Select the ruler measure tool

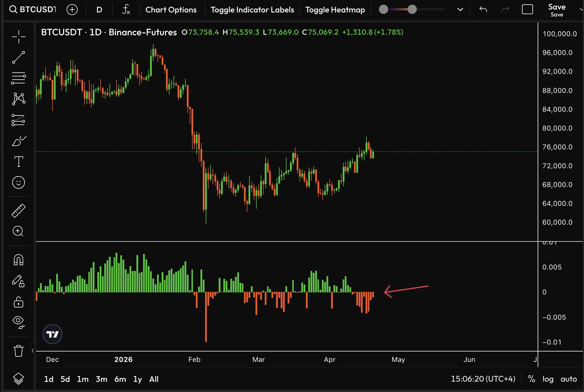pyautogui.click(x=19, y=211)
